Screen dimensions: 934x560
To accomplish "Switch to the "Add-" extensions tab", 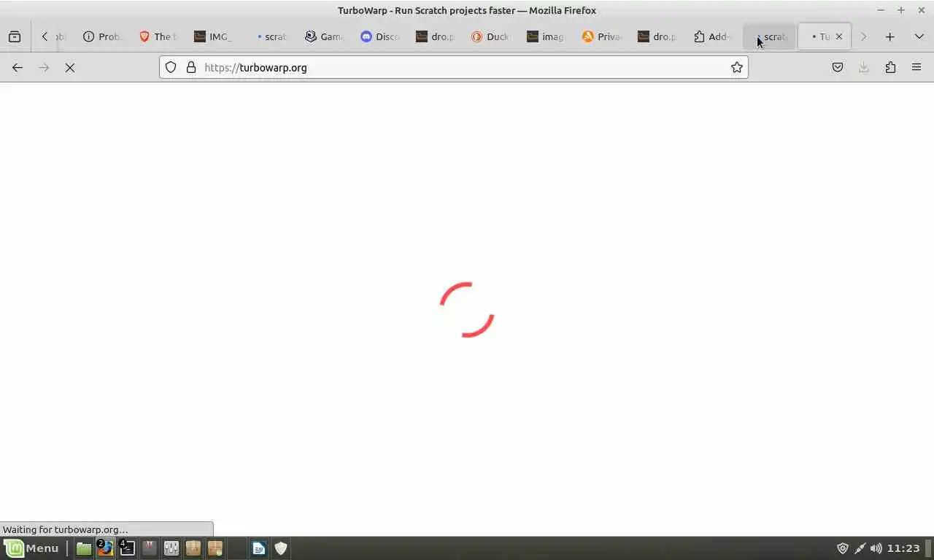I will 711,36.
